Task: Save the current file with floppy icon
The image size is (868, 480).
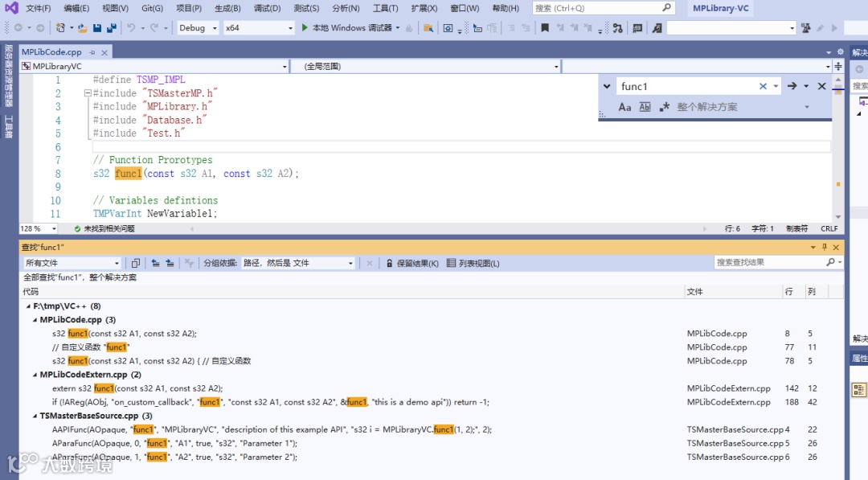Action: click(x=97, y=27)
